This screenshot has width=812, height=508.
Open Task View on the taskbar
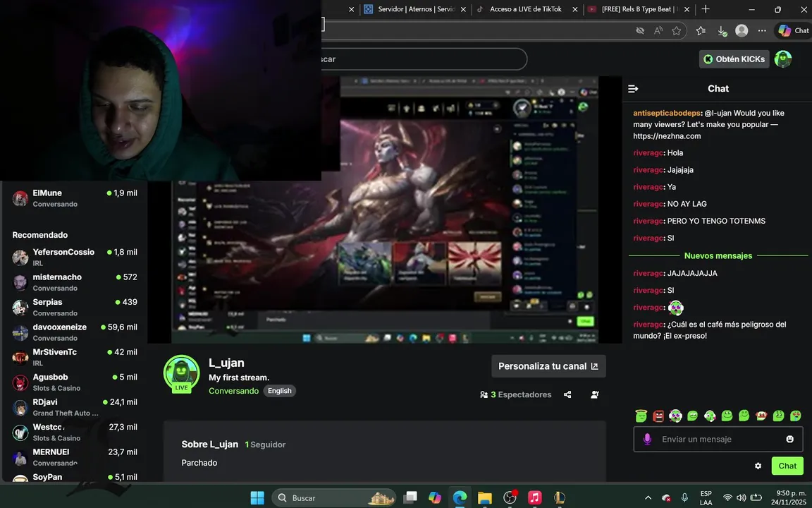tap(411, 497)
